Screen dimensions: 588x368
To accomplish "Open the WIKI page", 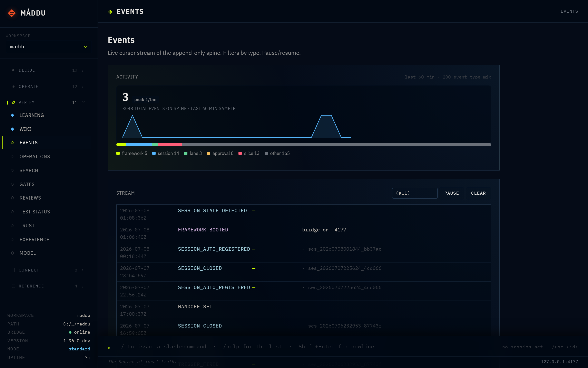I will tap(25, 129).
